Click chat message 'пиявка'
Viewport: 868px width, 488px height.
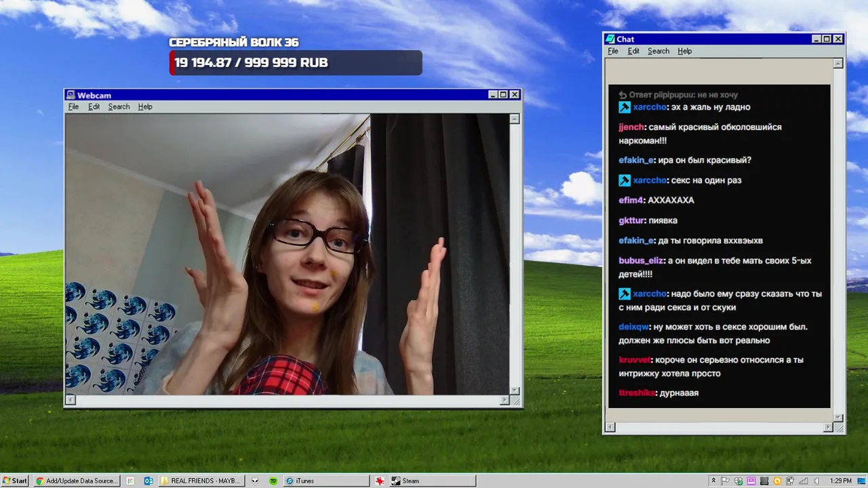pyautogui.click(x=663, y=220)
